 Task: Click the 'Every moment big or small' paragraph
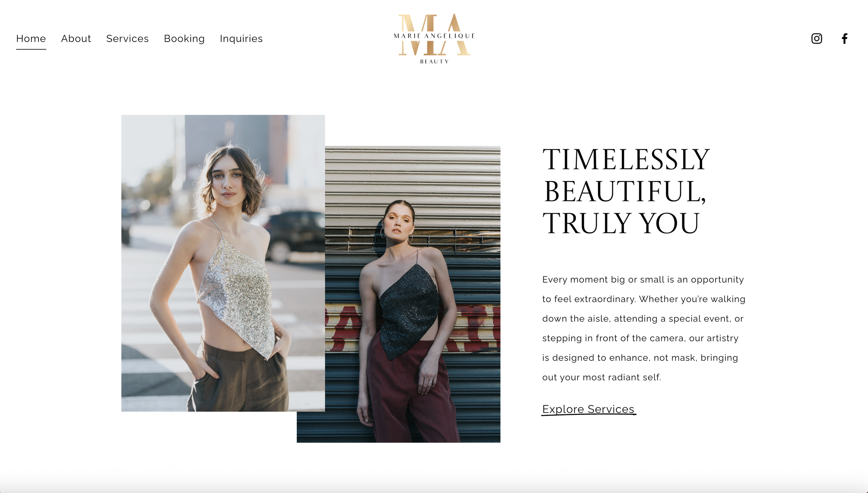[x=644, y=328]
